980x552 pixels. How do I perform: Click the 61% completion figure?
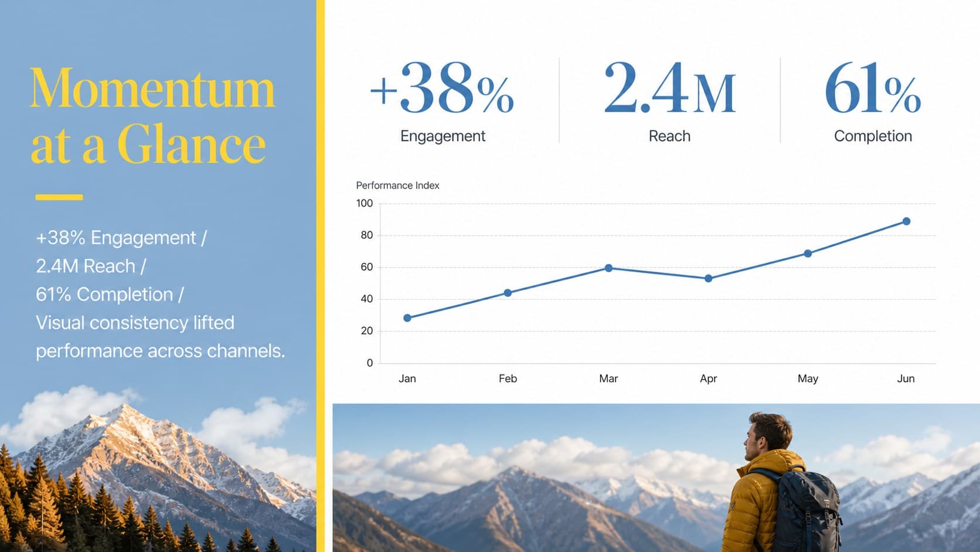pyautogui.click(x=873, y=88)
